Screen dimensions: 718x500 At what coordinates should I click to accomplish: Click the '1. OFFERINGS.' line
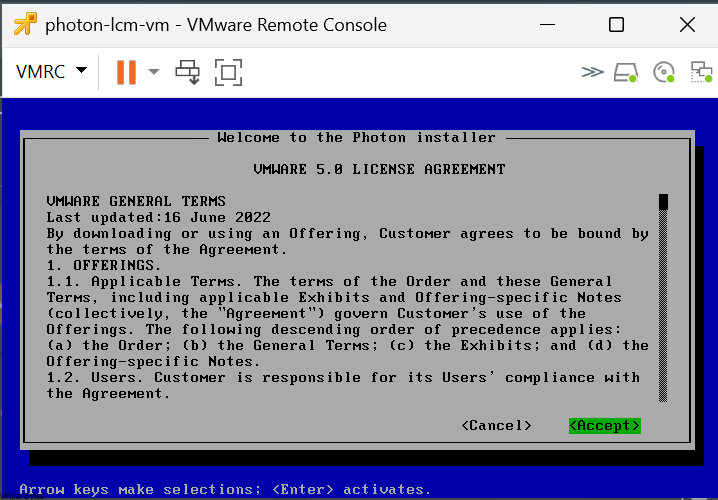click(x=103, y=265)
